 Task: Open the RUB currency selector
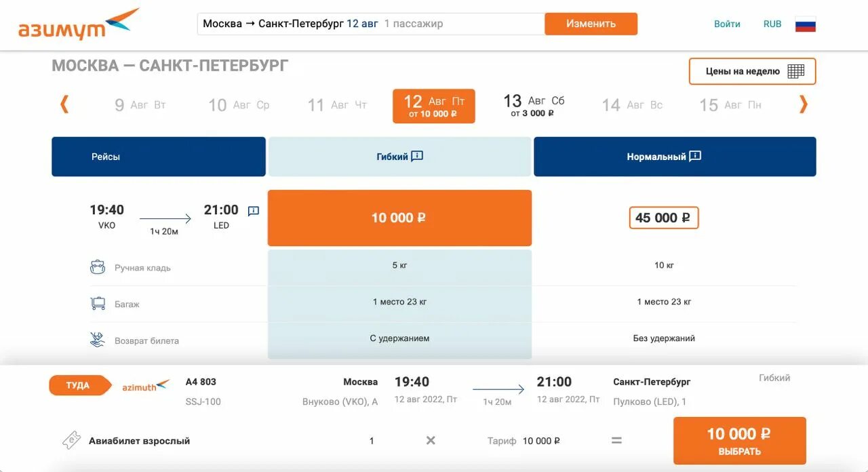click(x=772, y=24)
